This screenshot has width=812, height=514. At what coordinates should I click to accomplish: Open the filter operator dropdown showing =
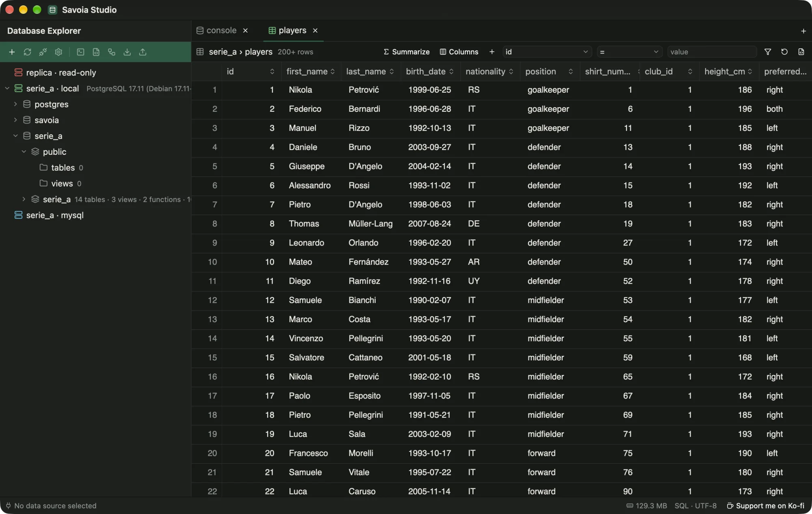(x=629, y=52)
